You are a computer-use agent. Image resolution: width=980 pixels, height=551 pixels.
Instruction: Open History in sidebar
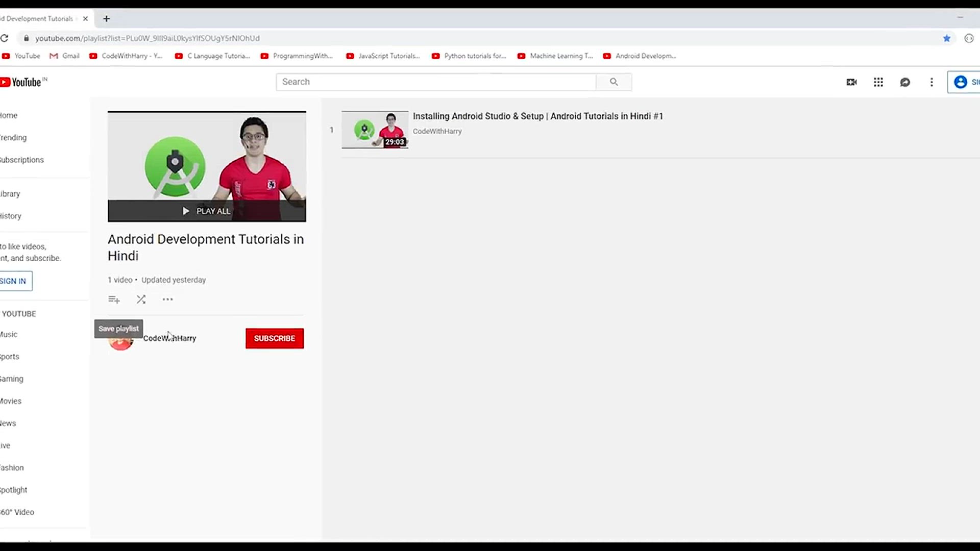pos(11,216)
